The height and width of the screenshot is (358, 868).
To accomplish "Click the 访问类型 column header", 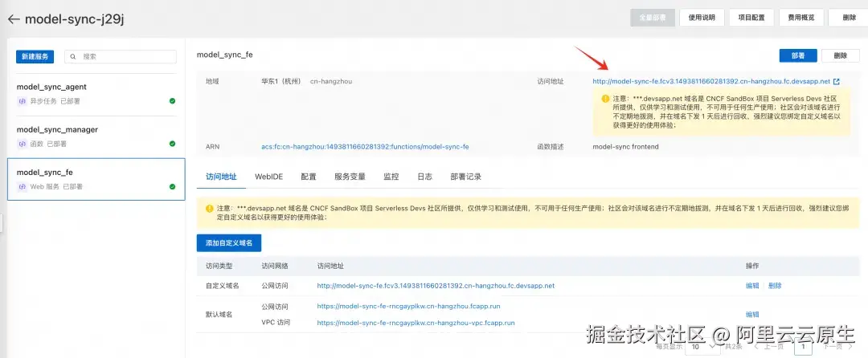I will pos(219,266).
